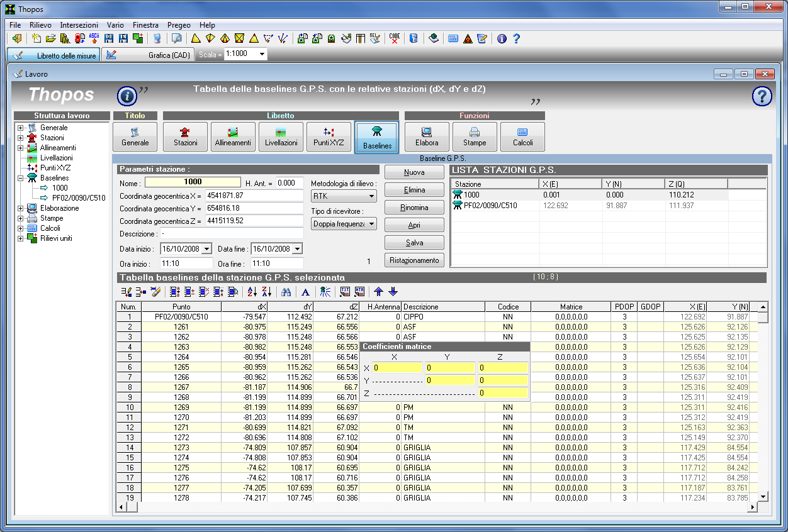Move row down with blue arrow
This screenshot has width=788, height=532.
click(x=393, y=292)
